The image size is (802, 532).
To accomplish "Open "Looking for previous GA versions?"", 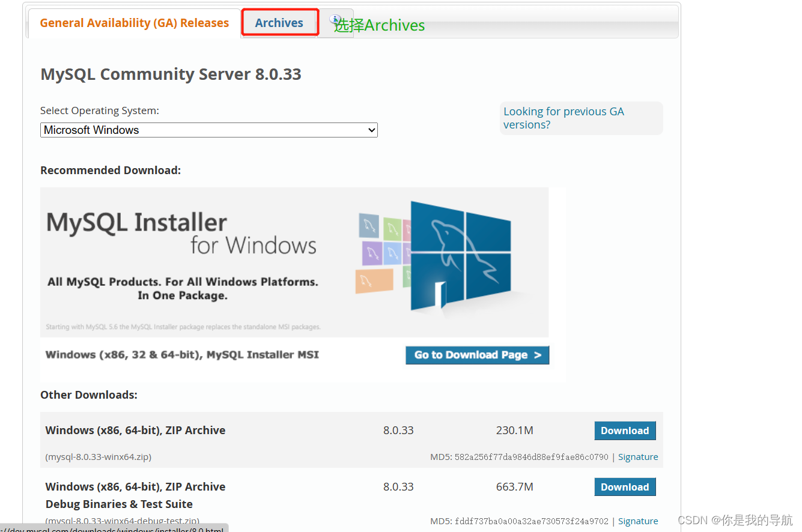I will click(x=564, y=118).
